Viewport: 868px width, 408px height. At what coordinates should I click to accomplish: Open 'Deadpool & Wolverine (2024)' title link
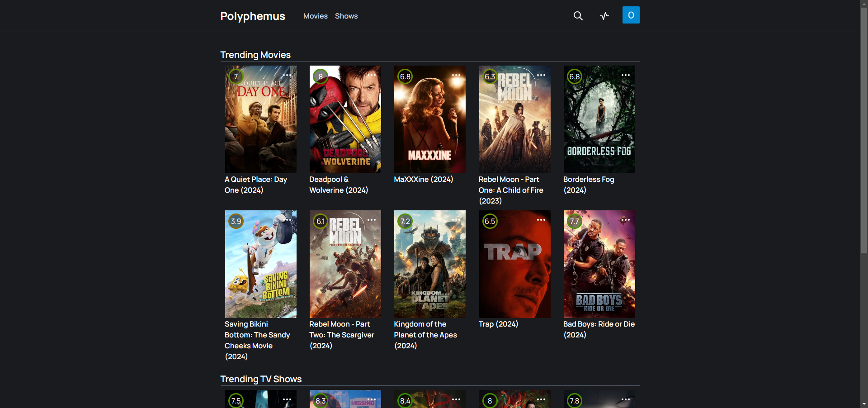(x=339, y=185)
